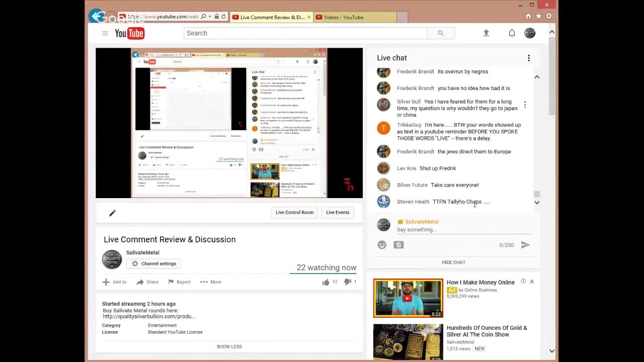644x362 pixels.
Task: Open Live chat three-dot options menu
Action: [x=529, y=58]
